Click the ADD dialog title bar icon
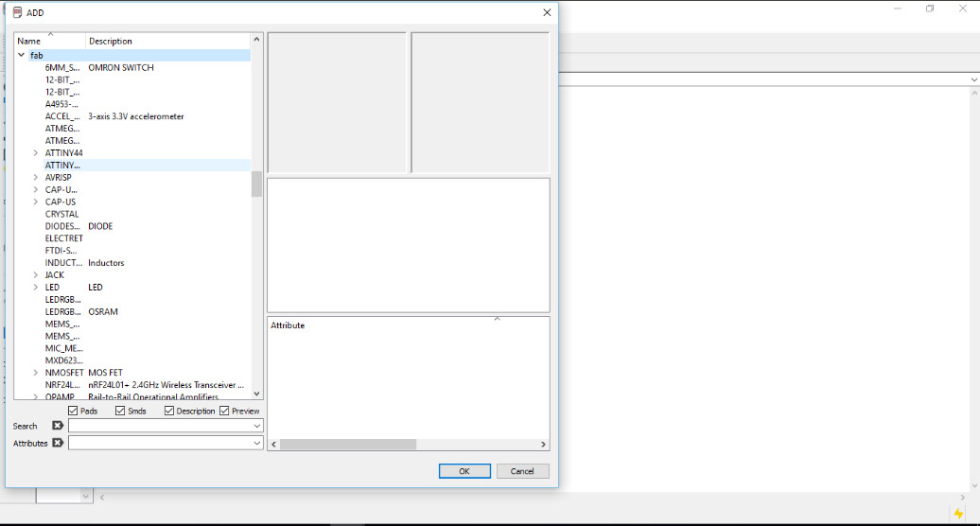 [x=17, y=12]
